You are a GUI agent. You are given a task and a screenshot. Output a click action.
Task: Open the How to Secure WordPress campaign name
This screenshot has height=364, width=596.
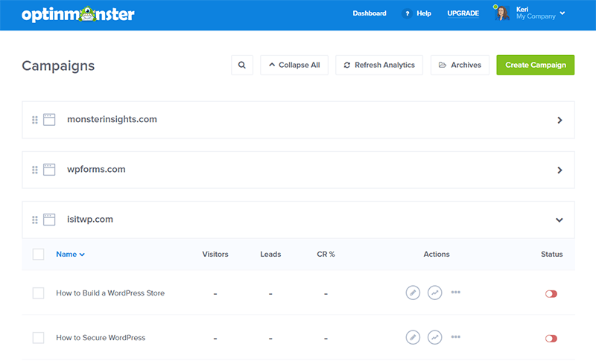(x=101, y=337)
